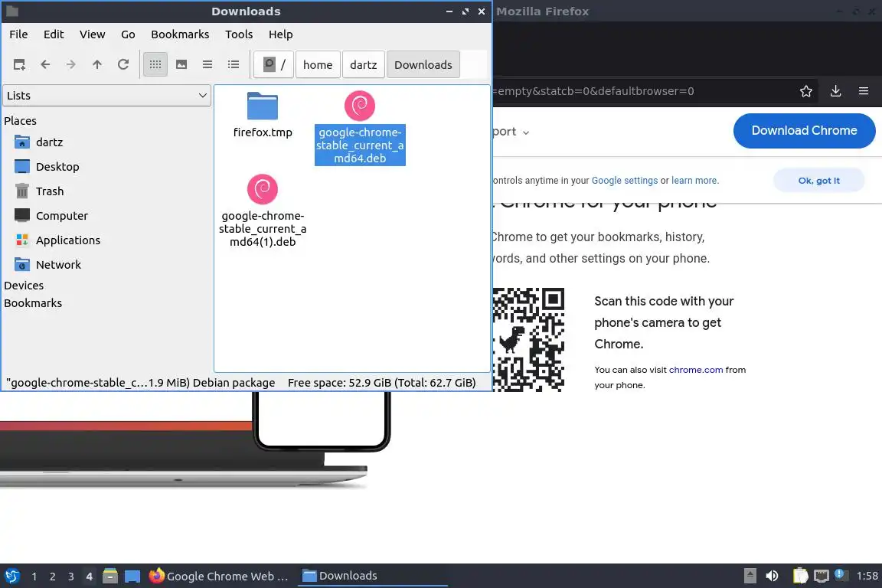The width and height of the screenshot is (882, 588).
Task: Click Ok, got it in Firefox
Action: tap(819, 181)
